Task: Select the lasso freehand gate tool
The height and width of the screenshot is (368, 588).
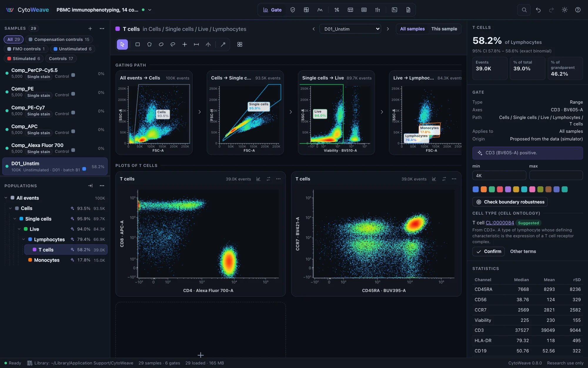Action: pyautogui.click(x=173, y=44)
